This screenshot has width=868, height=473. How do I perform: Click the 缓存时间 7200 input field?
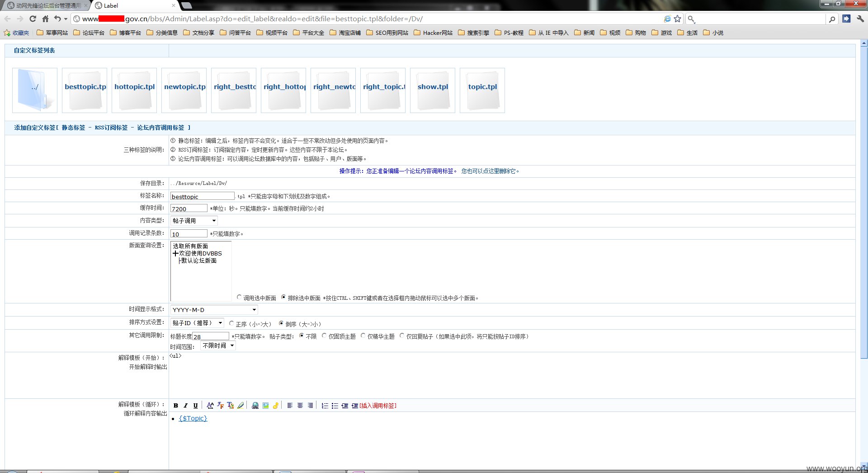point(189,208)
